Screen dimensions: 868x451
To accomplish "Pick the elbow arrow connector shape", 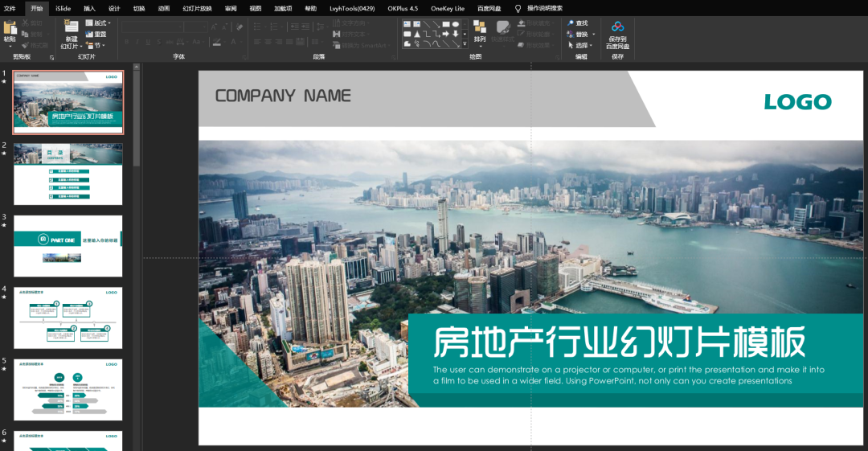I will 436,34.
